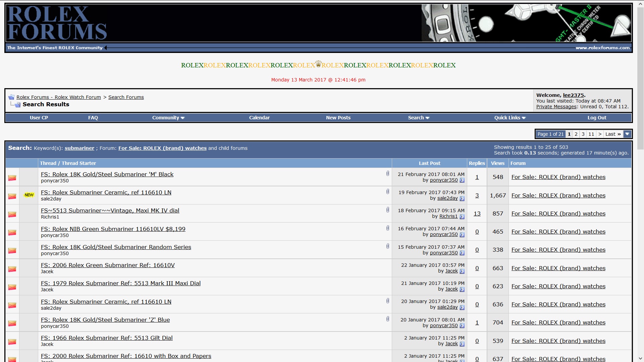644x362 pixels.
Task: Click Thread column header link
Action: (48, 163)
